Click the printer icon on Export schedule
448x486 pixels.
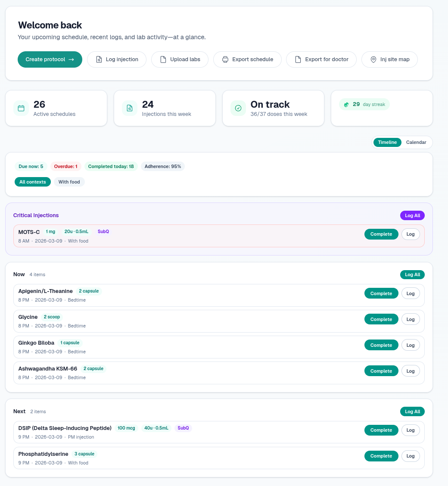(226, 59)
